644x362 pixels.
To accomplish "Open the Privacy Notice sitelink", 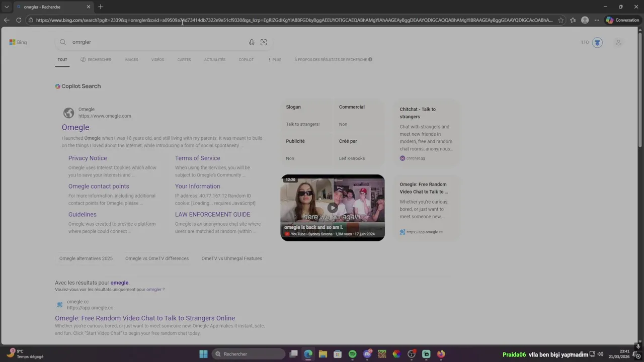I will [x=88, y=158].
